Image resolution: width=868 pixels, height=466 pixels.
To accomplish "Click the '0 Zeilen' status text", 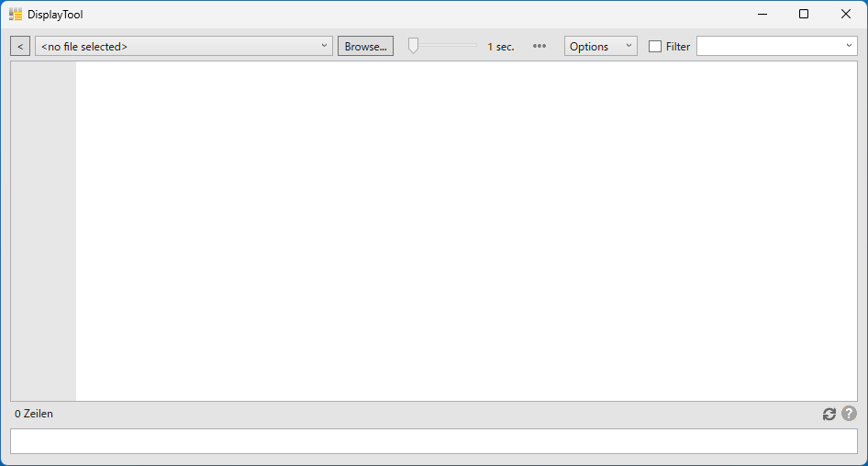I will click(x=34, y=414).
